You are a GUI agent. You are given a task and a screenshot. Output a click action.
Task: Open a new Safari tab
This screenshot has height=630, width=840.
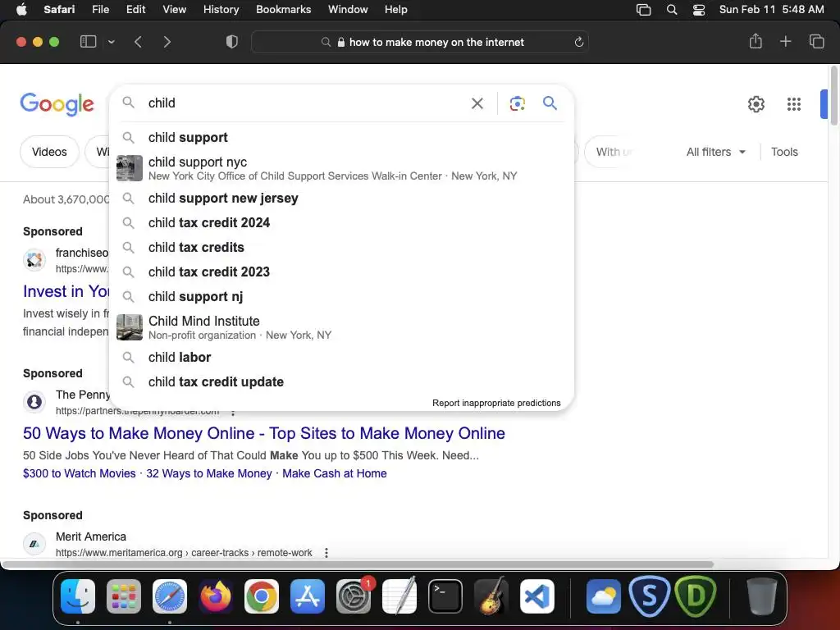(785, 41)
